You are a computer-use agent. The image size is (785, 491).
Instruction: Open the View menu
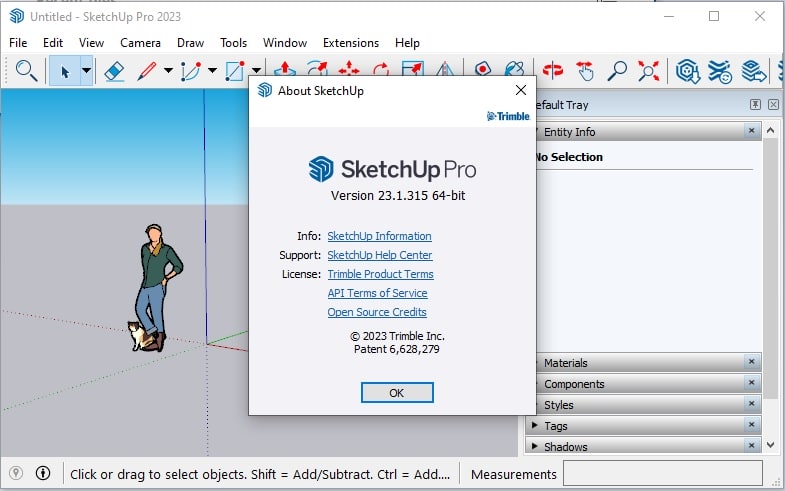(x=91, y=43)
